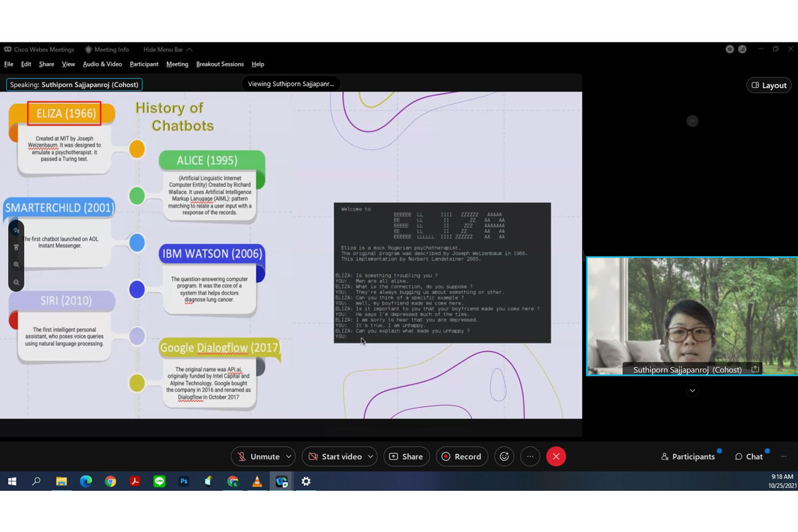The height and width of the screenshot is (532, 798).
Task: Click the zoom out magnifier icon
Action: [x=17, y=283]
